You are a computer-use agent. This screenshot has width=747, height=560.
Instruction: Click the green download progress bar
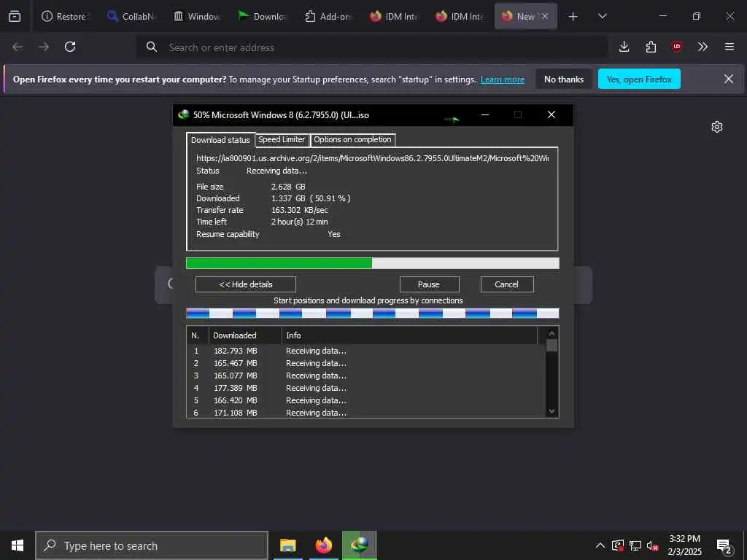coord(372,263)
